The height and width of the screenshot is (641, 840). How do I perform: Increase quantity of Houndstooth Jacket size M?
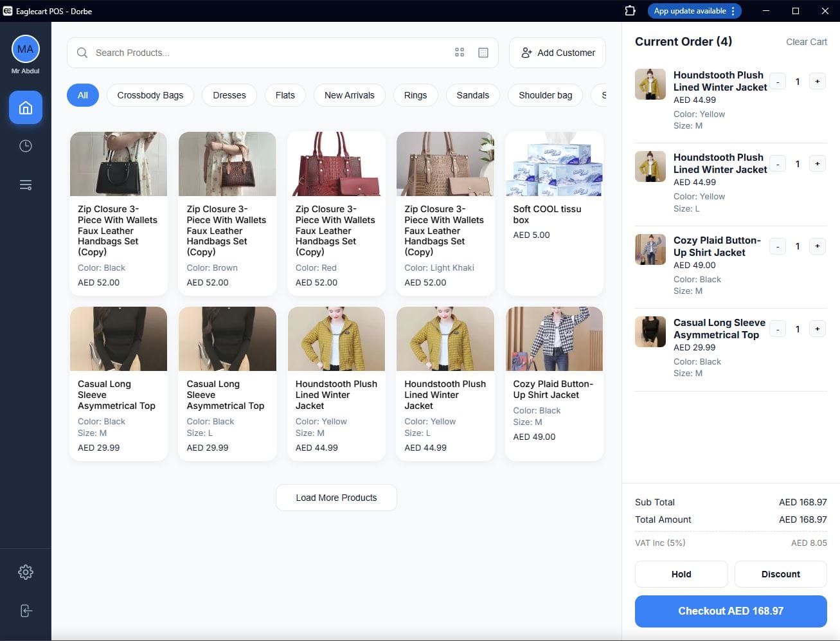tap(818, 82)
